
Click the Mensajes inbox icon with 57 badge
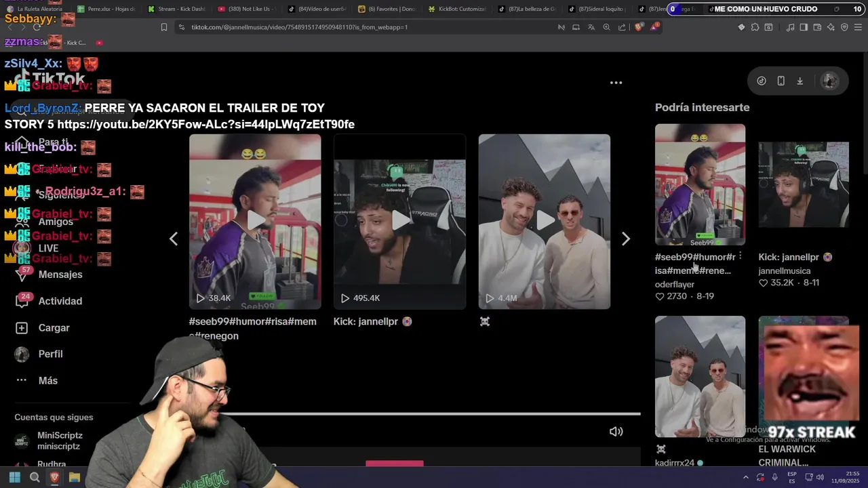point(22,274)
